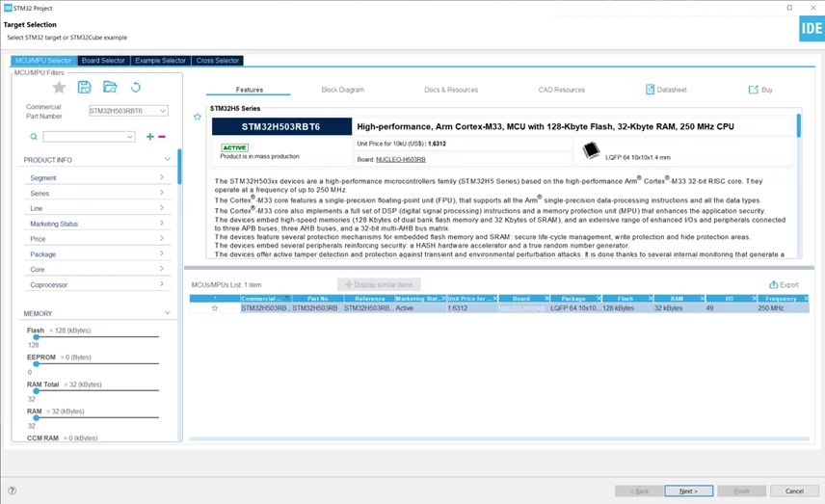Remove the Flash column via its X
The image size is (825, 504).
point(651,299)
